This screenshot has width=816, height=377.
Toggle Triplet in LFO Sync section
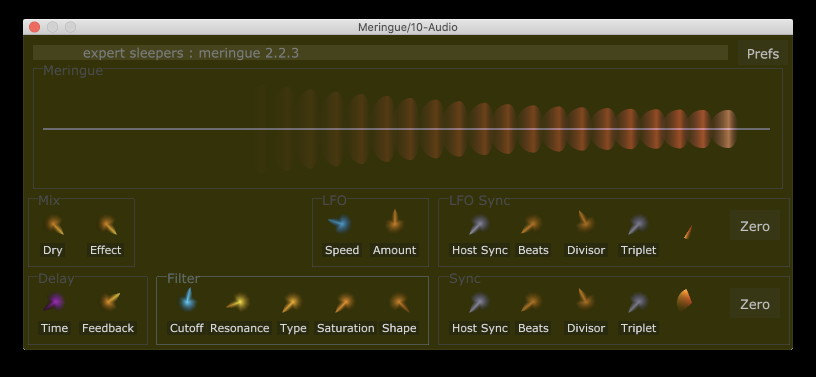[637, 225]
